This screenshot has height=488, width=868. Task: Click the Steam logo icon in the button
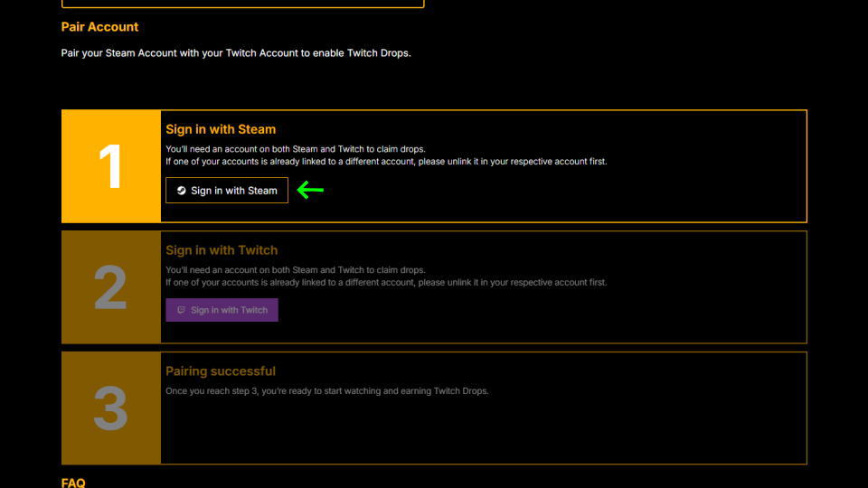point(181,191)
